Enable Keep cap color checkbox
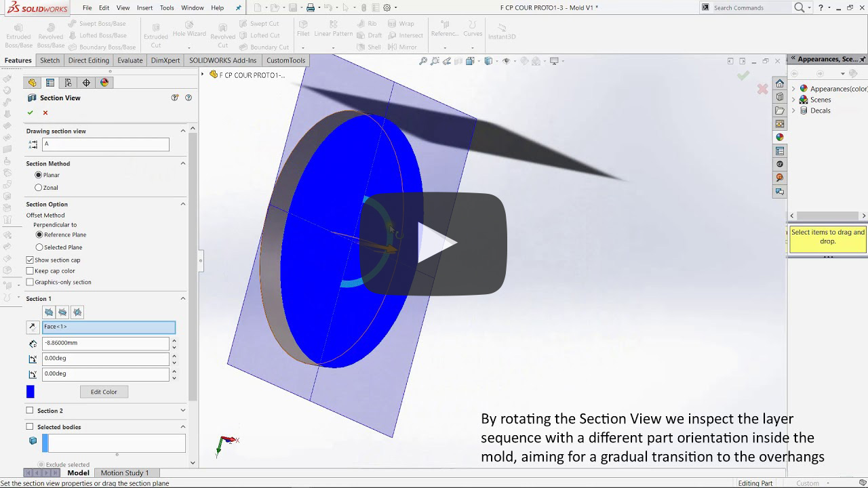Image resolution: width=868 pixels, height=488 pixels. tap(30, 271)
